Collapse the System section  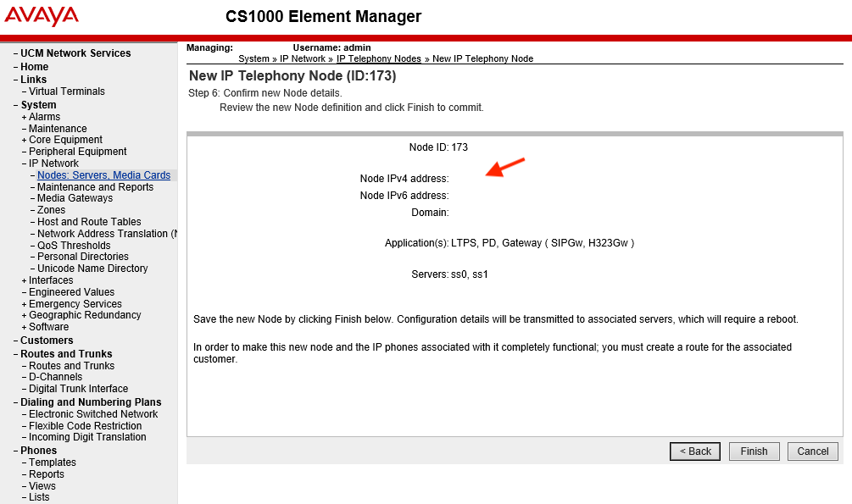pos(16,105)
